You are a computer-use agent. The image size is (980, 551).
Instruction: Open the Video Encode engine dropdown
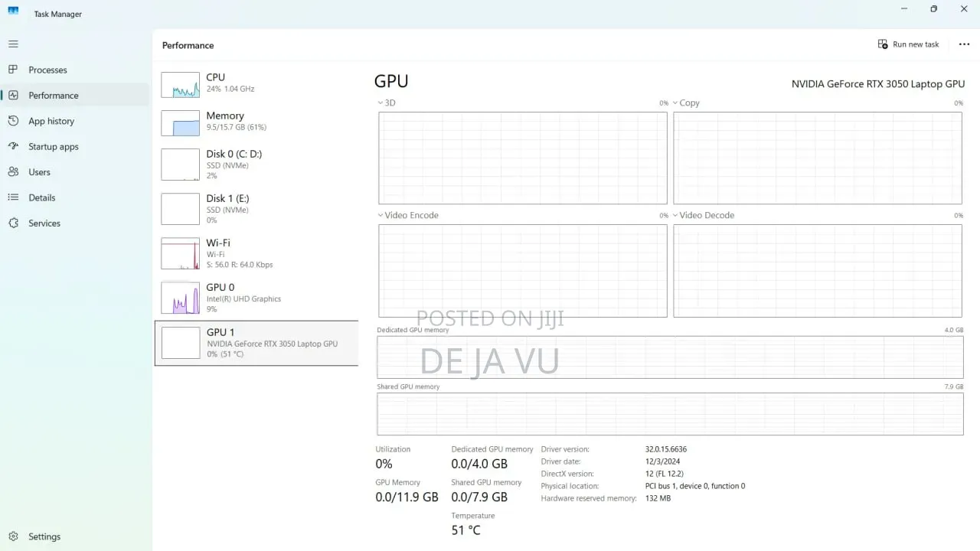point(381,215)
